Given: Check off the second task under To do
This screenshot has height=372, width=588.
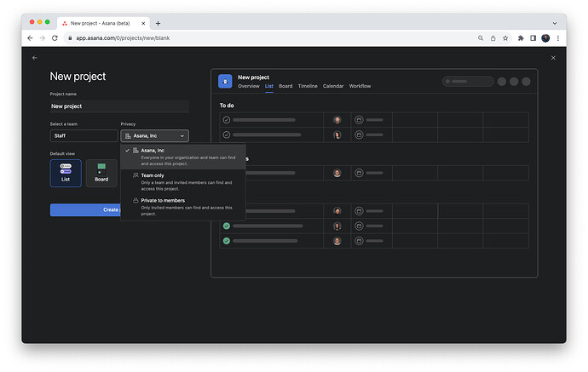Looking at the screenshot, I should click(x=227, y=134).
